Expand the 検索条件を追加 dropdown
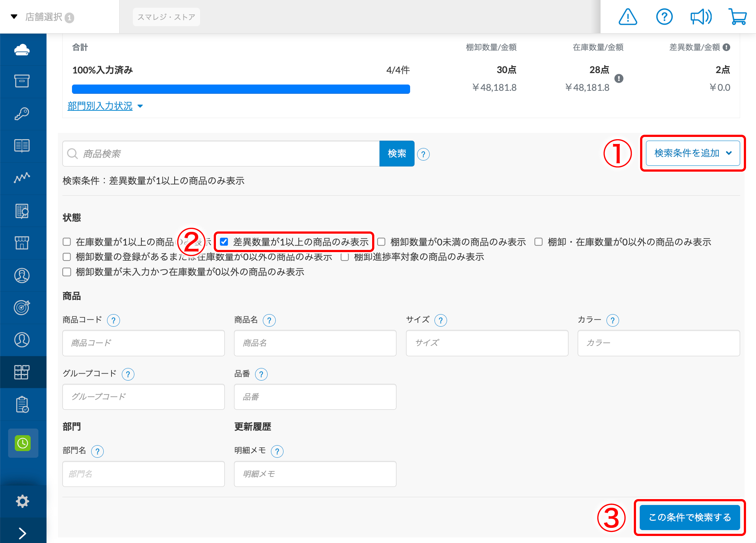The image size is (756, 543). point(693,153)
